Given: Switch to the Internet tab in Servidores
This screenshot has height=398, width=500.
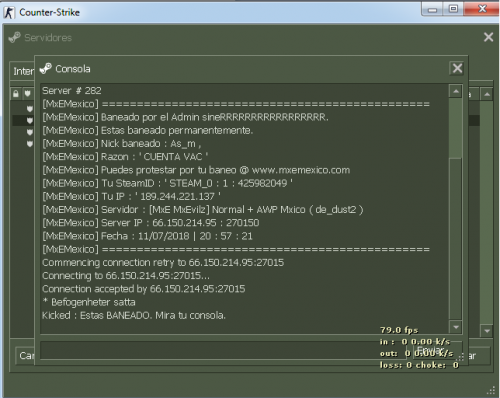Looking at the screenshot, I should [x=23, y=71].
